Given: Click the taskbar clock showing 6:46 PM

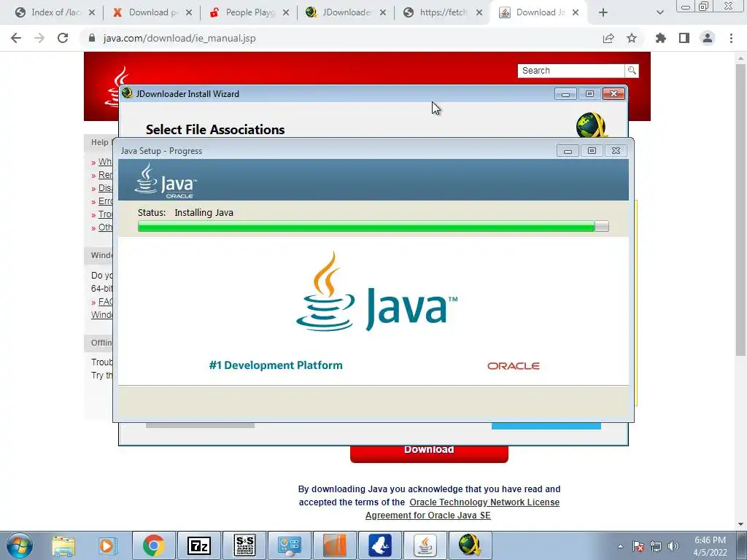Looking at the screenshot, I should tap(710, 546).
